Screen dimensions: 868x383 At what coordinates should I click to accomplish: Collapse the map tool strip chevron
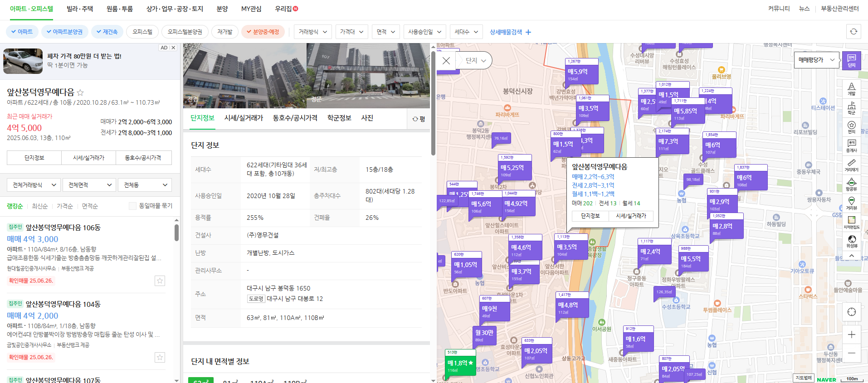pos(851,256)
